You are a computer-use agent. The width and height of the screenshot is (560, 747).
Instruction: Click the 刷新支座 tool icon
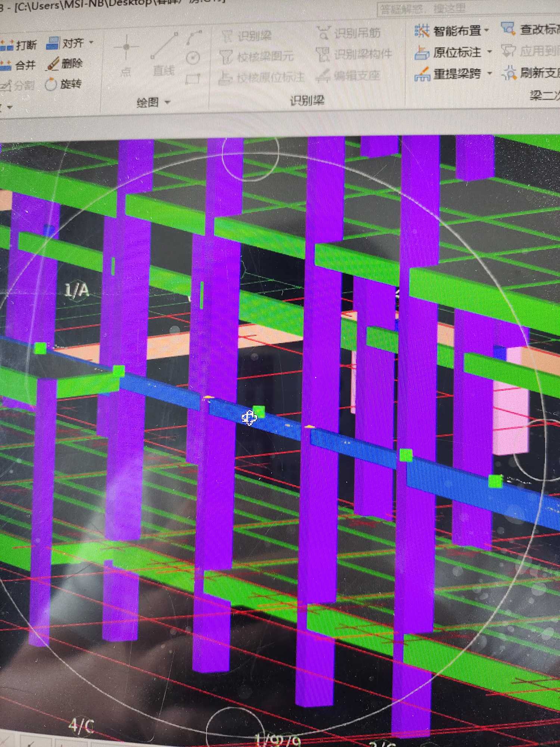tap(509, 72)
